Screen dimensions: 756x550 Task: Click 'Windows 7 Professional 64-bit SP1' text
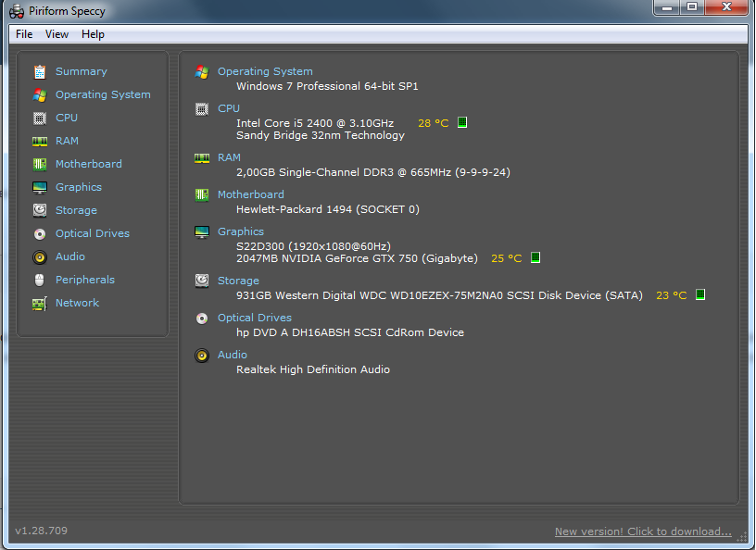pyautogui.click(x=327, y=86)
